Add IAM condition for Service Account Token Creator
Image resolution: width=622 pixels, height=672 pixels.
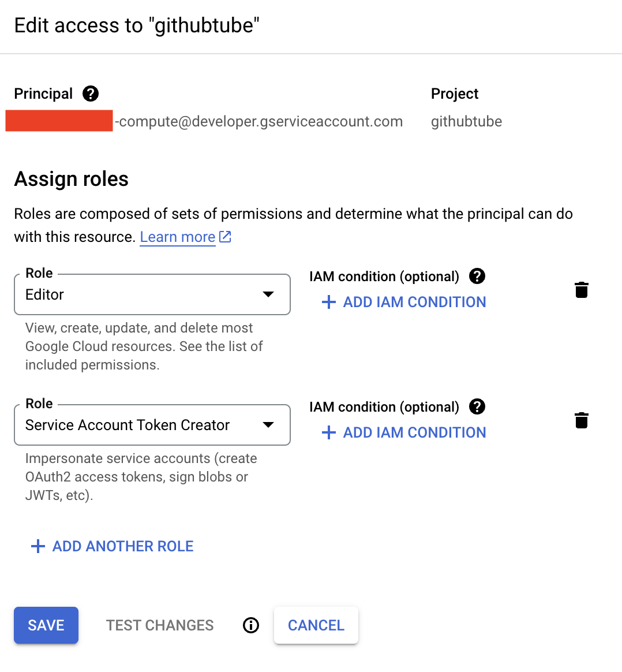[x=404, y=432]
